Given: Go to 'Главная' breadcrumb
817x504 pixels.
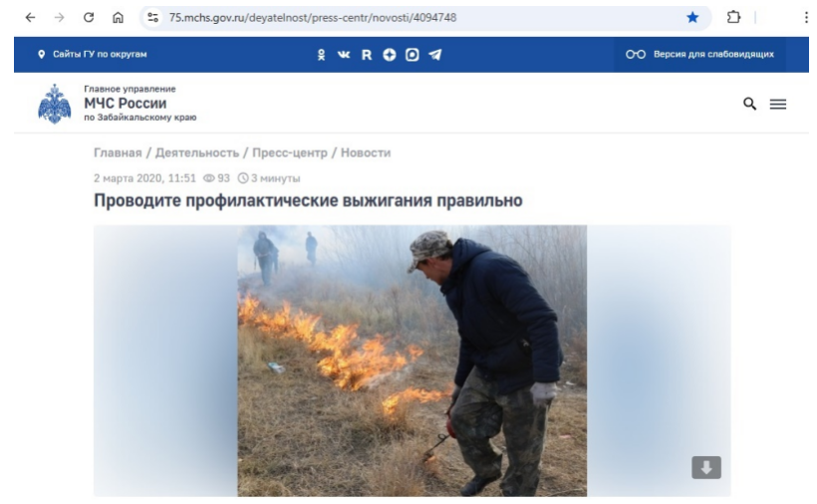Looking at the screenshot, I should [x=118, y=152].
